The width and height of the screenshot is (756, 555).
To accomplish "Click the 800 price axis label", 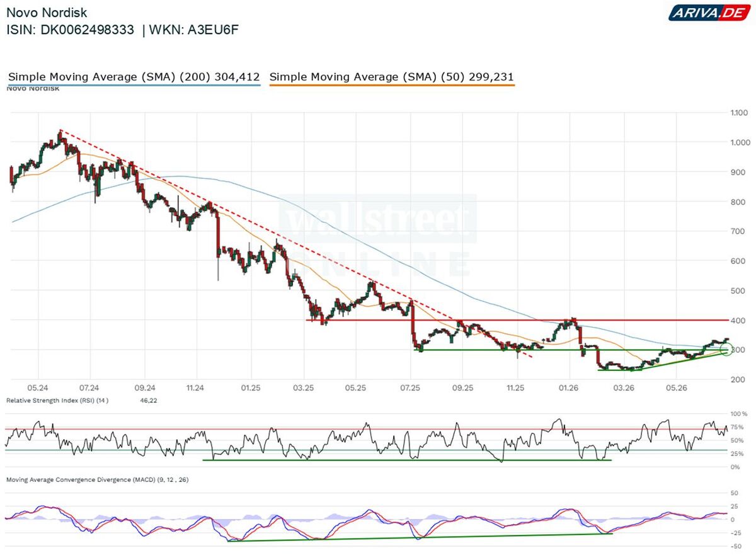I will pos(738,202).
